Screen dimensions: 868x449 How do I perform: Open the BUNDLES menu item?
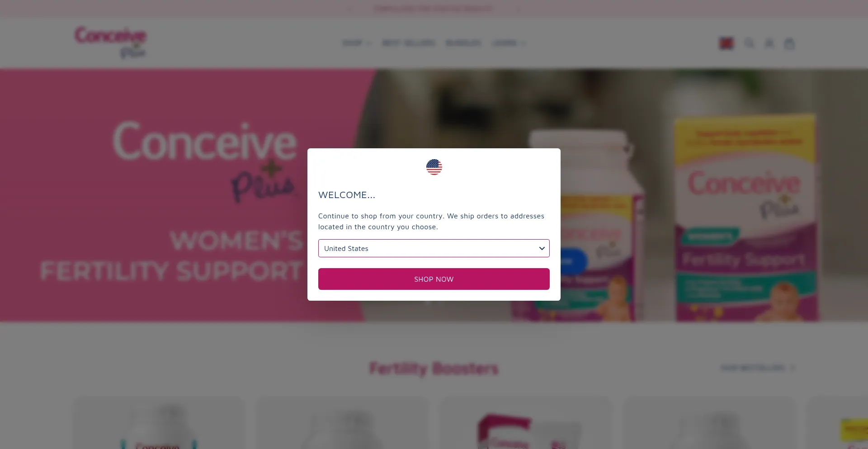(463, 43)
